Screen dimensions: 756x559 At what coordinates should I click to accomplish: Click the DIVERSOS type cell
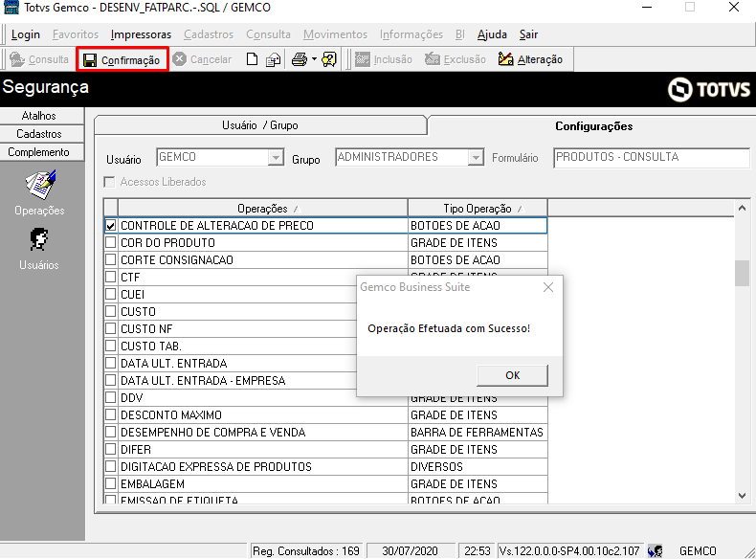pos(478,466)
